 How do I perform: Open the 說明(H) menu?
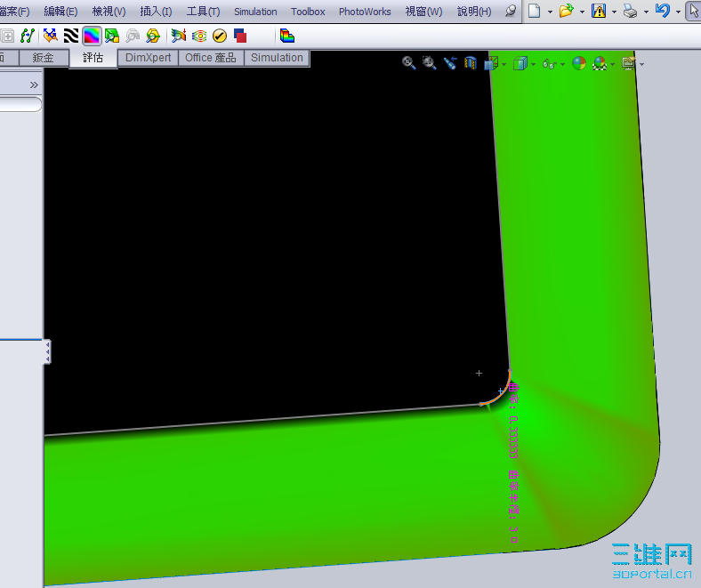pos(474,12)
